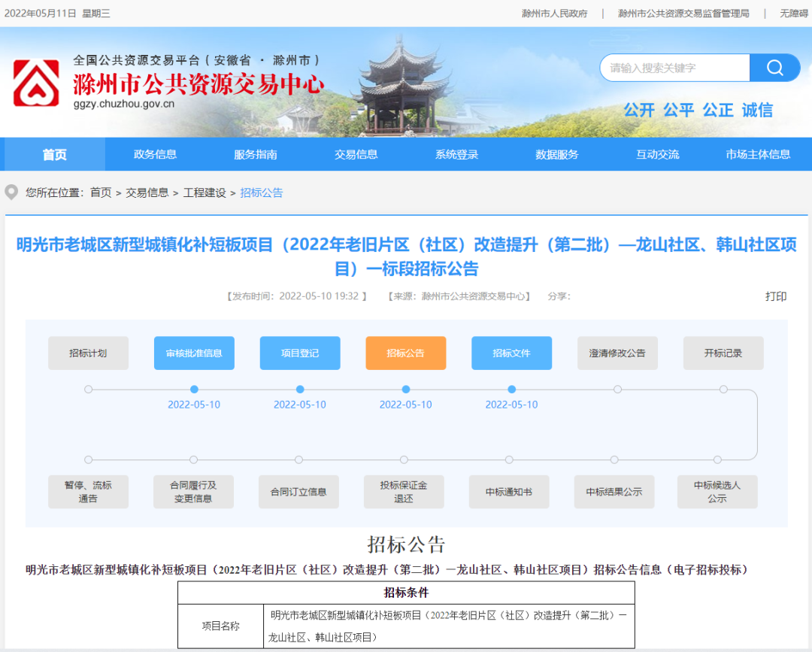Screen dimensions: 812x652
Task: Open the 互动交流 menu item
Action: 657,154
